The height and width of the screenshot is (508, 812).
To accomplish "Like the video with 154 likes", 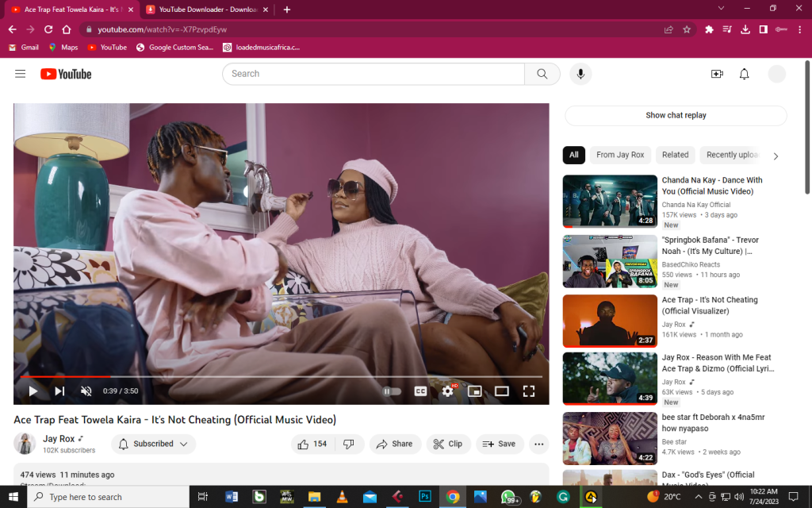I will tap(312, 444).
